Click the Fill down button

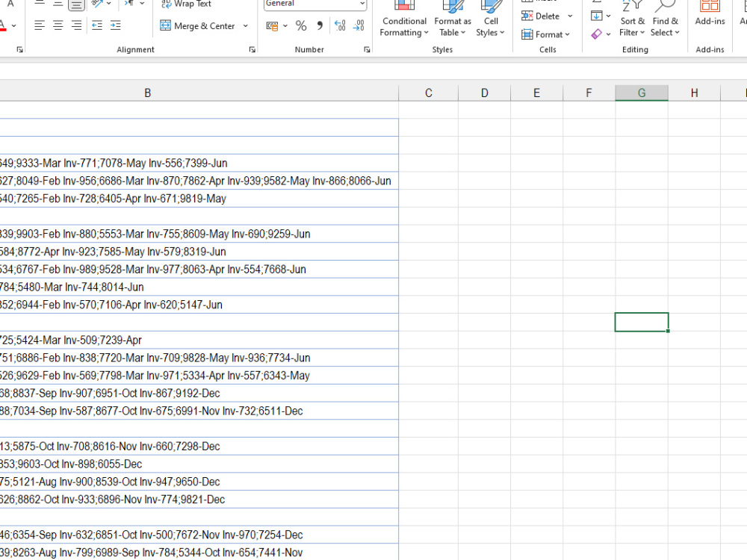point(596,16)
